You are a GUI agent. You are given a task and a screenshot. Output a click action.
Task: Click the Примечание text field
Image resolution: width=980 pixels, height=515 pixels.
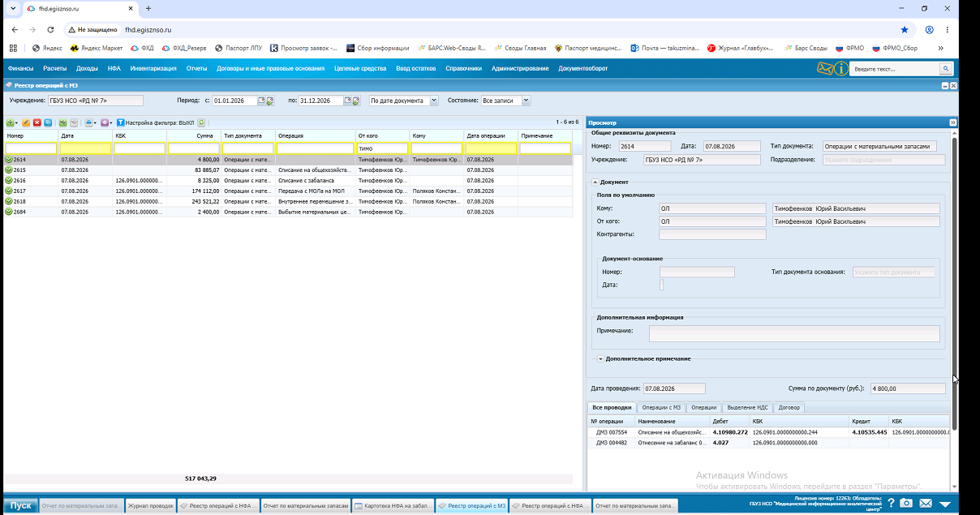pyautogui.click(x=794, y=333)
